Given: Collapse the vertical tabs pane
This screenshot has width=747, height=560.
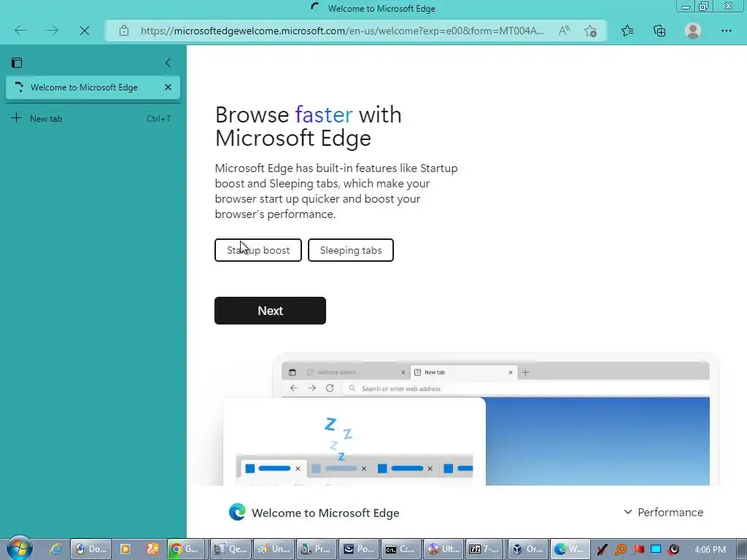Looking at the screenshot, I should coord(168,63).
